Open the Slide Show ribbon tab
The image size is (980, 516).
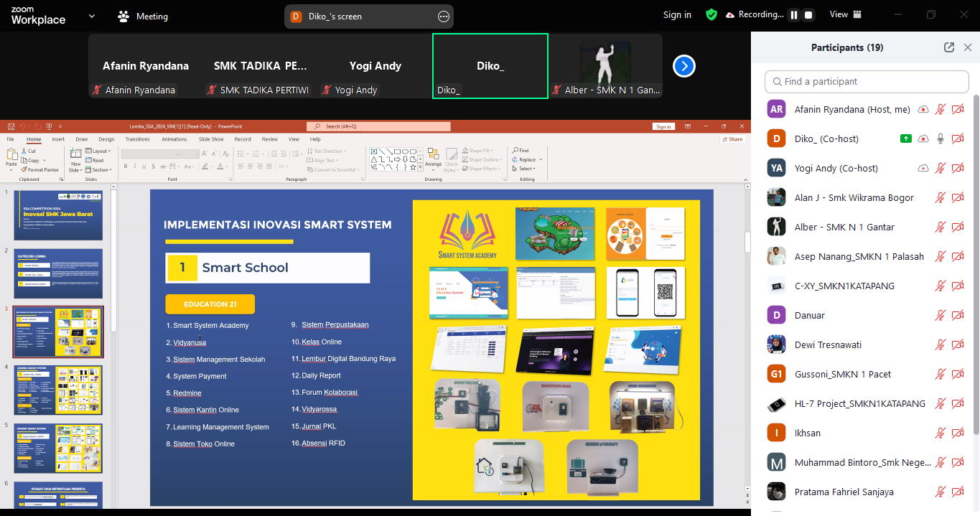coord(211,139)
